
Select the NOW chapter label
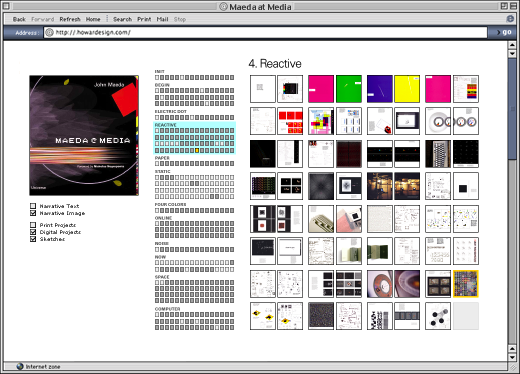[x=160, y=257]
